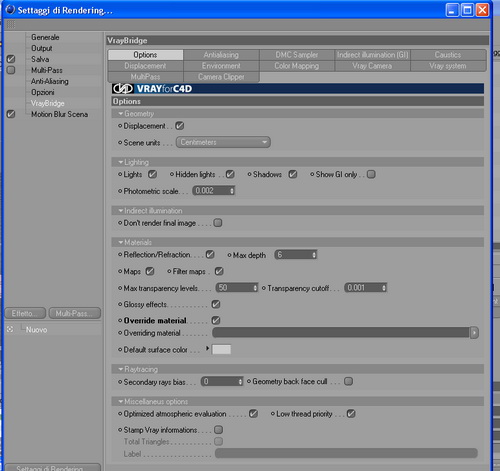Click the grip handle icon below title bar
The height and width of the screenshot is (471, 500).
click(x=11, y=24)
